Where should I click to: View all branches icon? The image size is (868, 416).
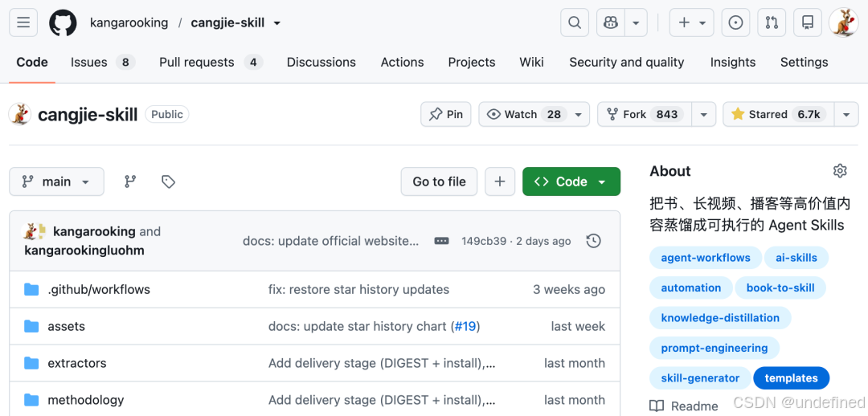(130, 181)
